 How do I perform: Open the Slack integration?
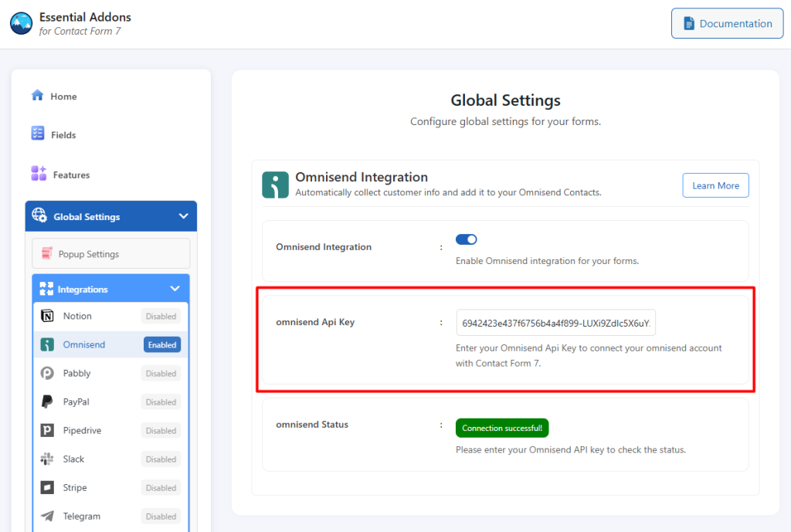(x=110, y=459)
